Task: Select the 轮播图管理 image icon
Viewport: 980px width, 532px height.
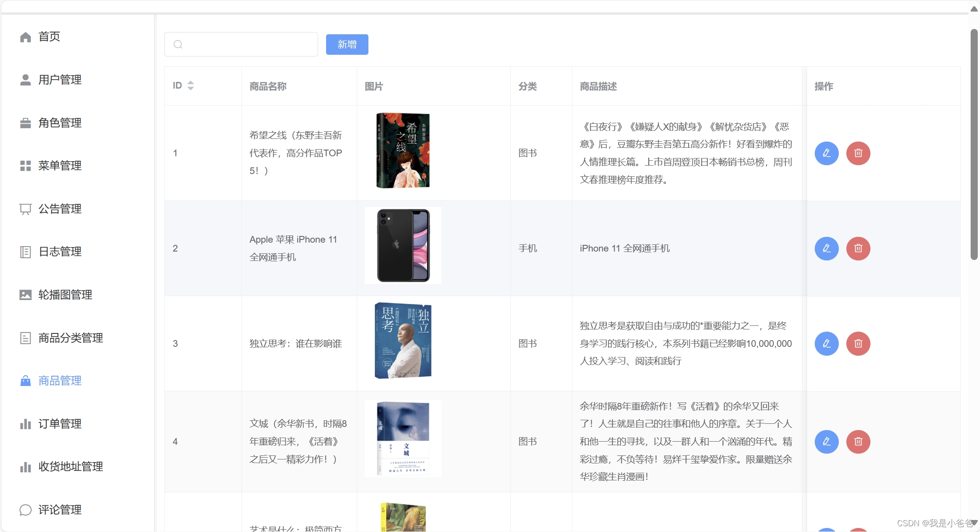Action: coord(25,294)
